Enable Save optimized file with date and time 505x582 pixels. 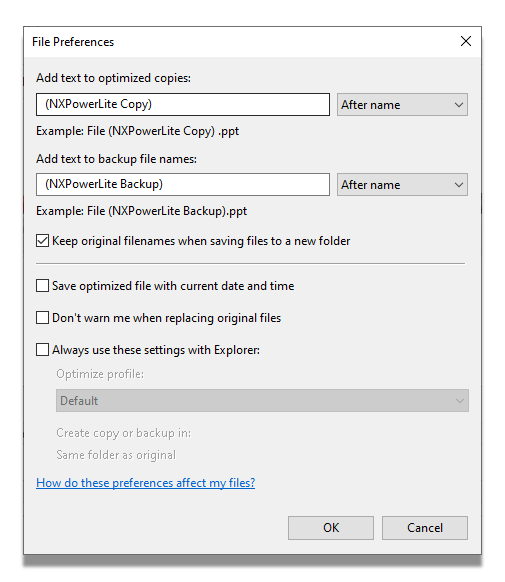click(x=42, y=286)
